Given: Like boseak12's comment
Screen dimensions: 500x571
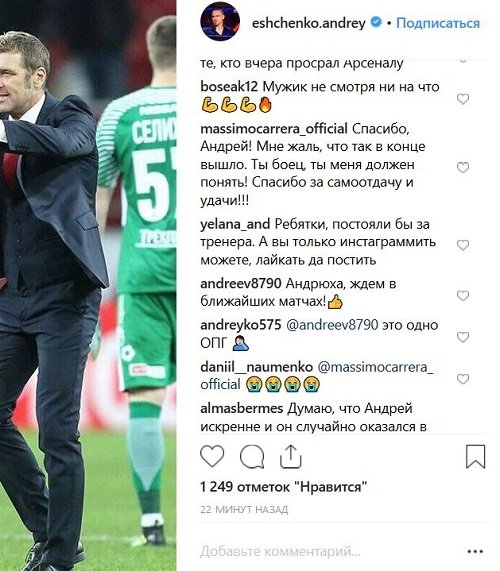Looking at the screenshot, I should coord(462,99).
